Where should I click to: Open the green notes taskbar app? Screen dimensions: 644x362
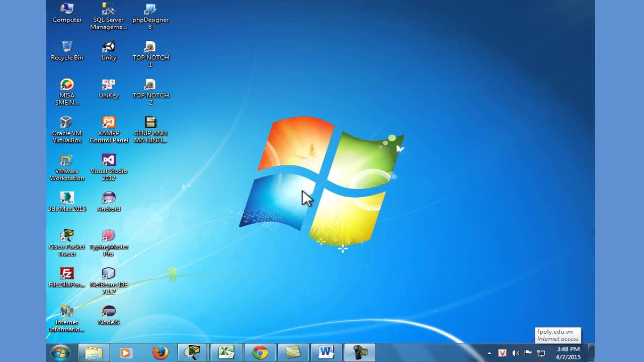[x=293, y=353]
